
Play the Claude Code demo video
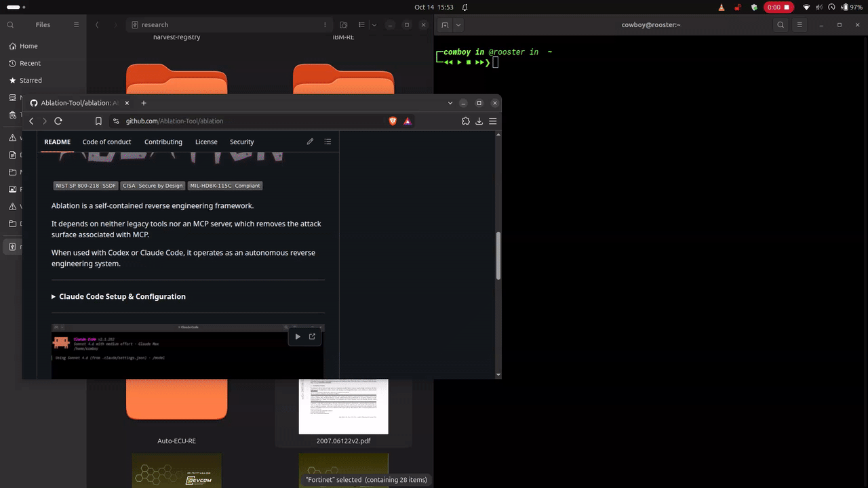(298, 336)
